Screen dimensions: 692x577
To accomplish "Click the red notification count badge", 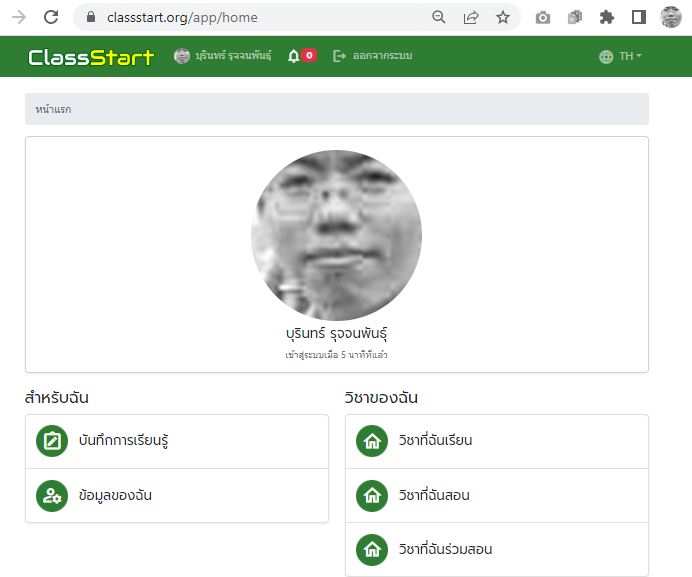I will click(x=309, y=55).
